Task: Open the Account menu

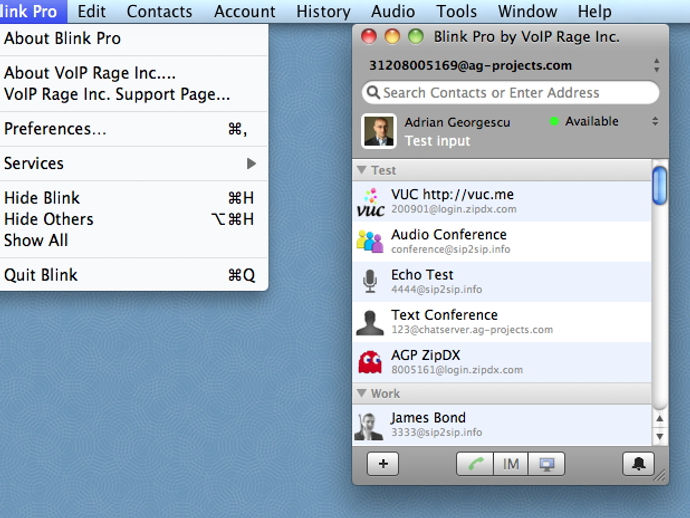Action: 245,11
